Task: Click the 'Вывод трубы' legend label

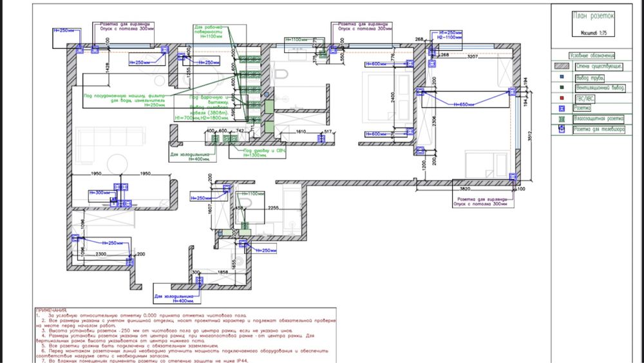Action: [590, 78]
